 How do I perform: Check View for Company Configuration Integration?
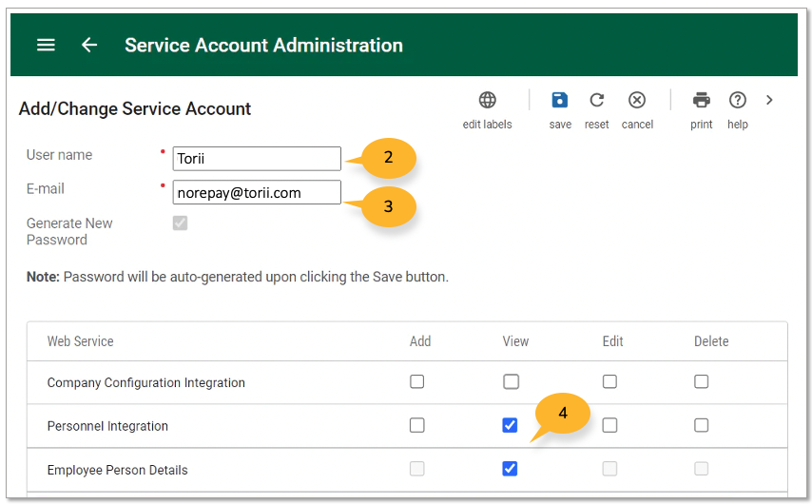(x=512, y=381)
